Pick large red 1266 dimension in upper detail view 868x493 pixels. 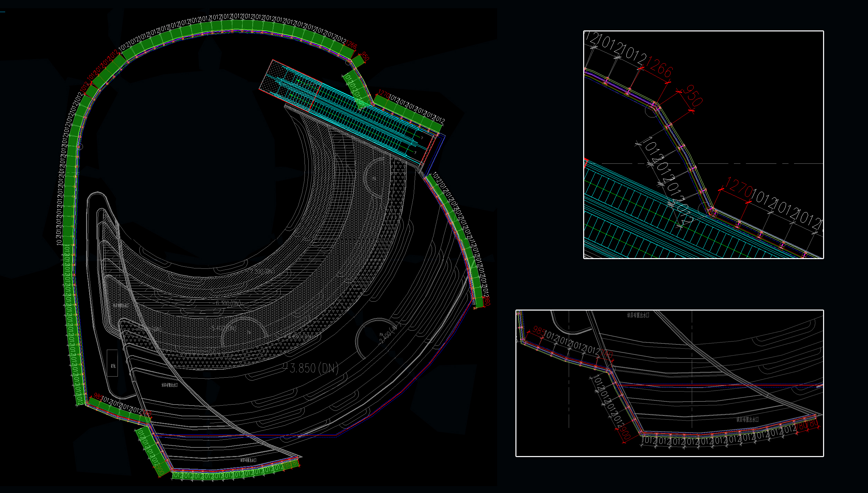(x=659, y=67)
